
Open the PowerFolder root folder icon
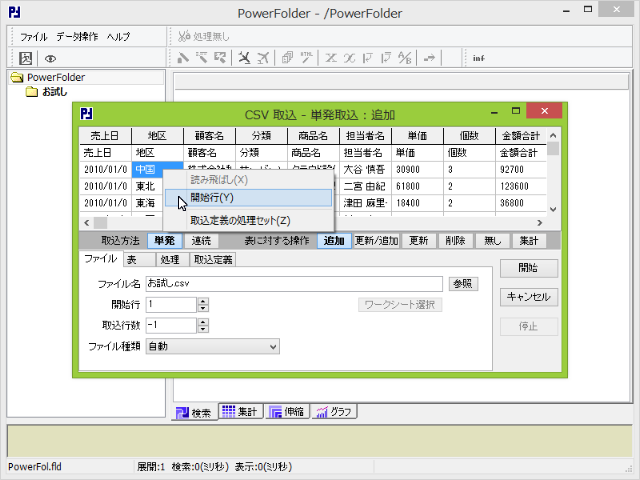17,77
